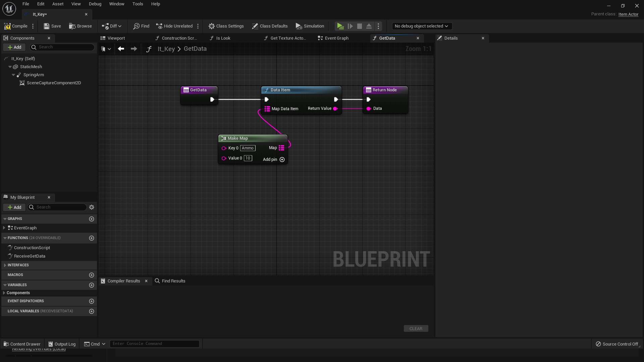Switch to the Event Graph tab
This screenshot has height=362, width=644.
(x=336, y=38)
